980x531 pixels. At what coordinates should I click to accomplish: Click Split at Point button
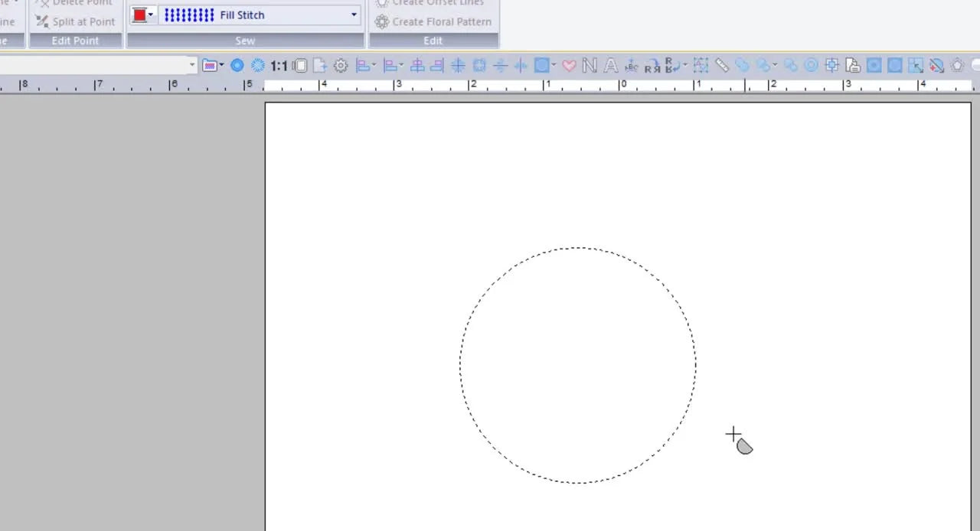point(75,21)
